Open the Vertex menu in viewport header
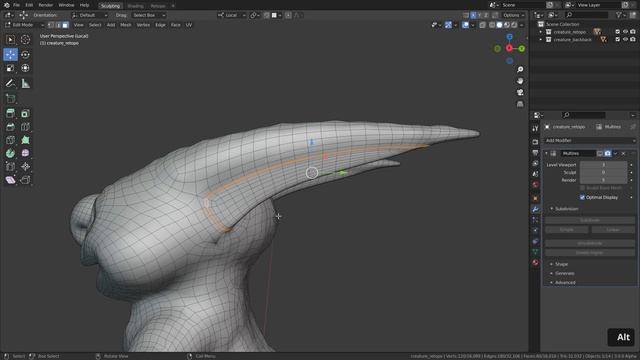 click(x=143, y=25)
